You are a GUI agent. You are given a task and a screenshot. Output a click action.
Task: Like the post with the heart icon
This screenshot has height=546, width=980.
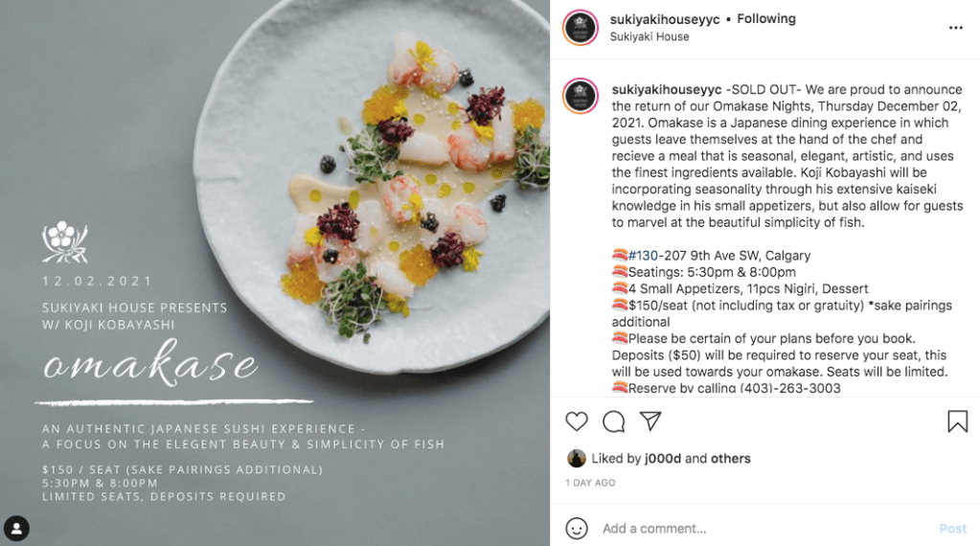[577, 421]
